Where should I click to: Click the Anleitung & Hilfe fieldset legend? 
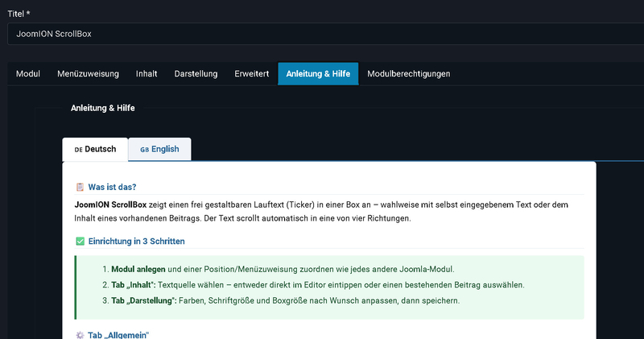click(103, 108)
